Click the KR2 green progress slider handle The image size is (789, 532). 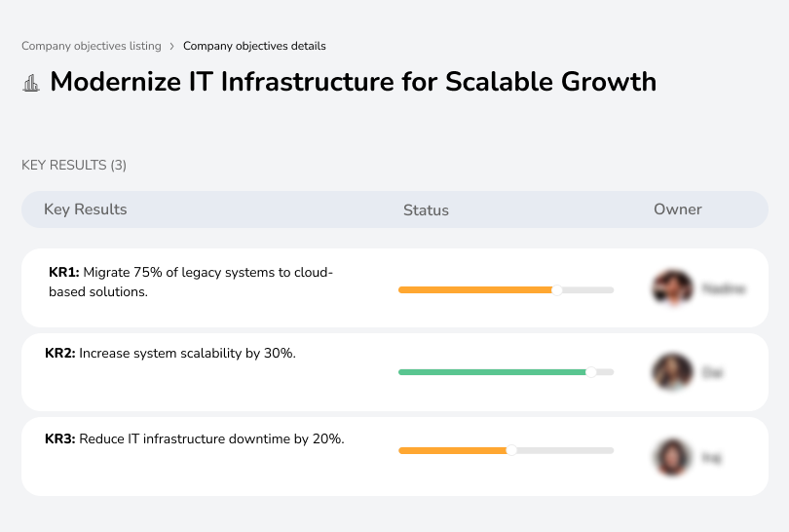(590, 372)
